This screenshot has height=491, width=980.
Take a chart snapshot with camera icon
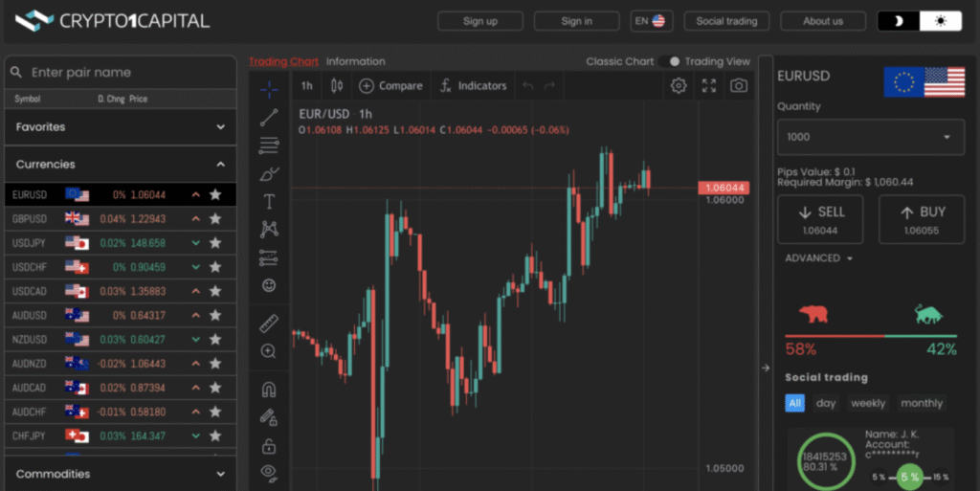pyautogui.click(x=739, y=85)
